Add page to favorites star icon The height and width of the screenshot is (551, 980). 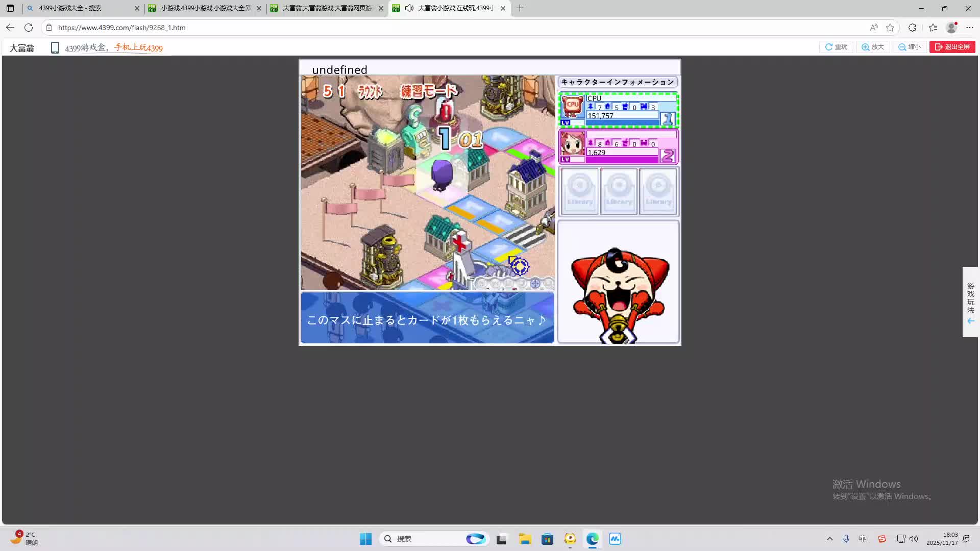click(x=890, y=28)
